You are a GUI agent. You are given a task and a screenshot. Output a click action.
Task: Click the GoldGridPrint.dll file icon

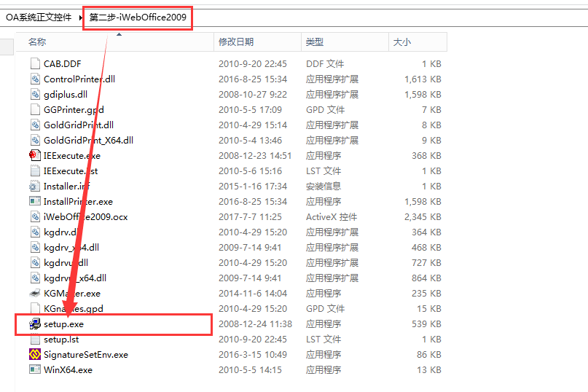coord(35,125)
